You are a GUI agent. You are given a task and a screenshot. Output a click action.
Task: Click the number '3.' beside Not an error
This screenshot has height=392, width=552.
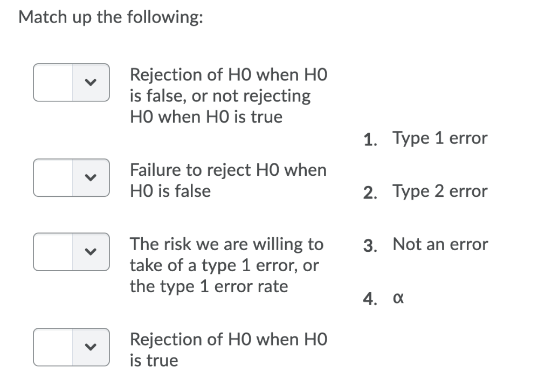[x=370, y=245]
